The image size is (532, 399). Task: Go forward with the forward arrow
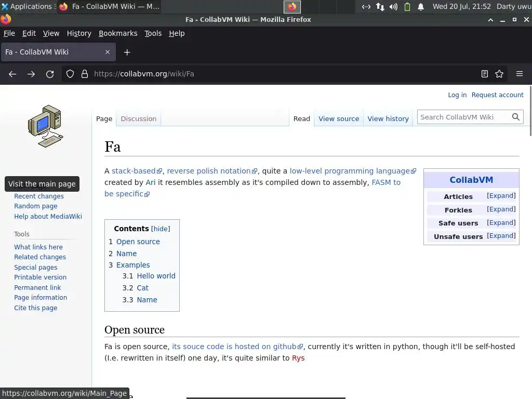(31, 74)
